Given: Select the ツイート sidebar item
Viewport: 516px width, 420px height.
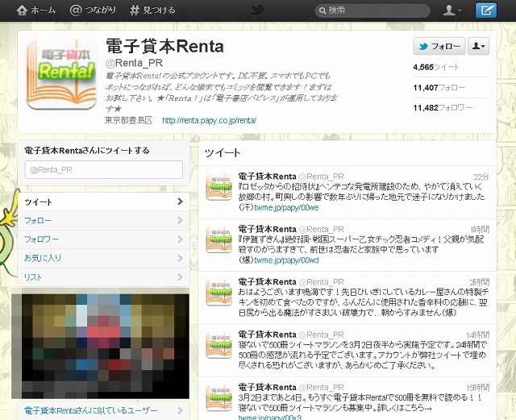Looking at the screenshot, I should click(x=104, y=202).
